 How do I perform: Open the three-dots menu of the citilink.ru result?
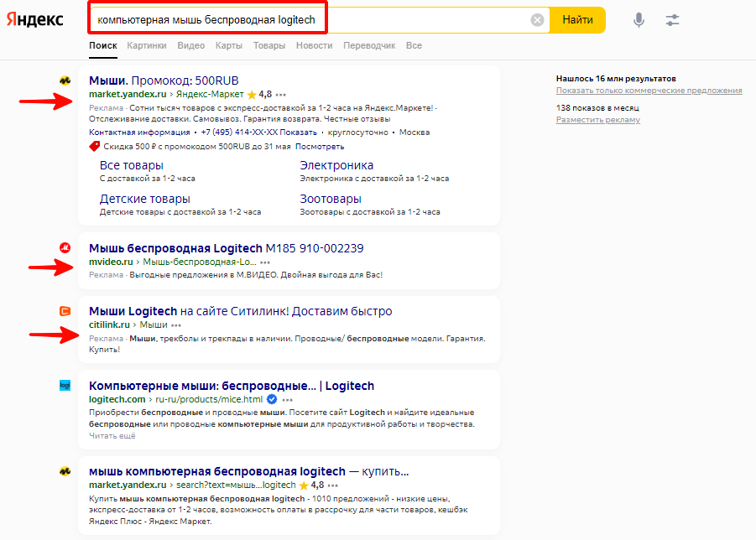tap(176, 325)
